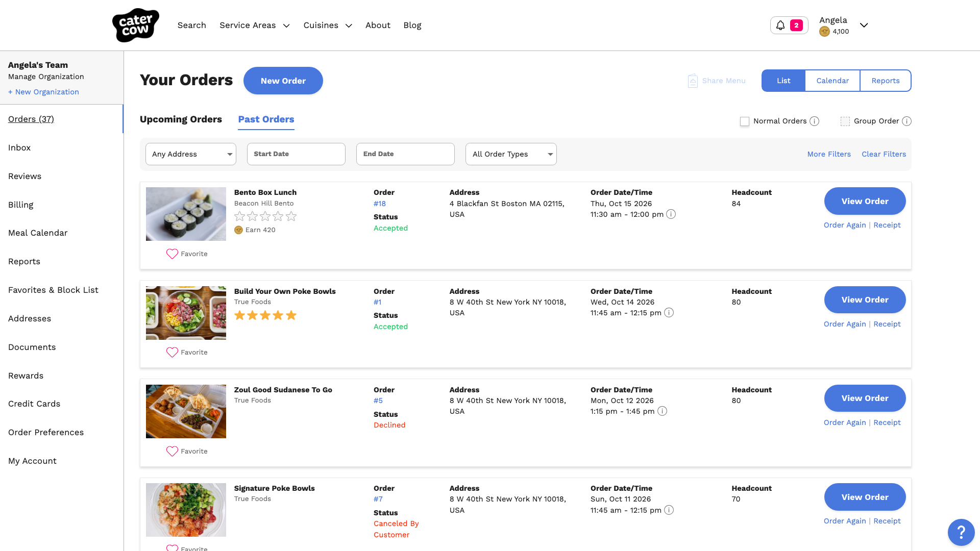The image size is (980, 551).
Task: Click the coin icon next to Earn 420
Action: (x=238, y=230)
